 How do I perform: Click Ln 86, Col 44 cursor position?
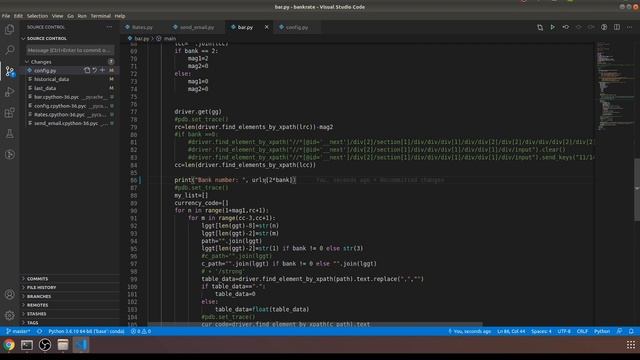511,331
